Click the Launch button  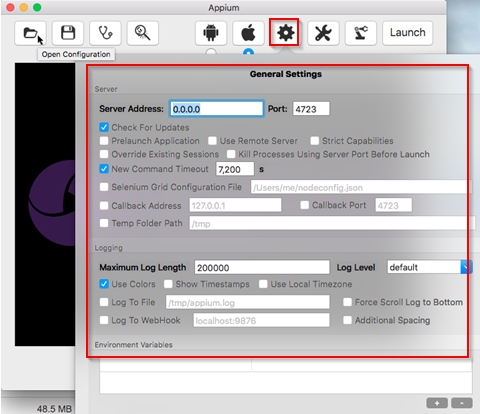[408, 33]
